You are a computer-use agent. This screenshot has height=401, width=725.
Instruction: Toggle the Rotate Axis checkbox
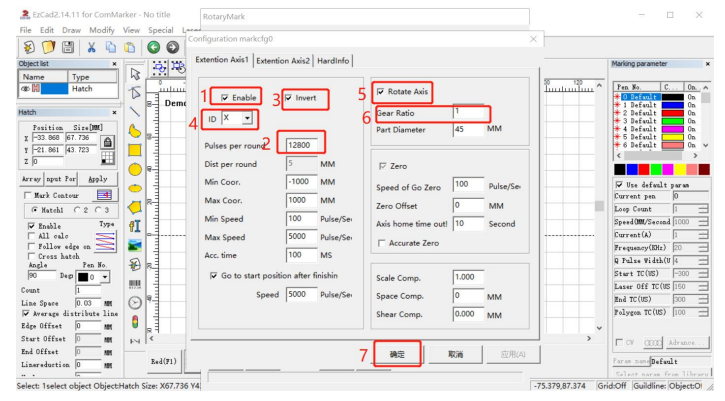pos(381,92)
